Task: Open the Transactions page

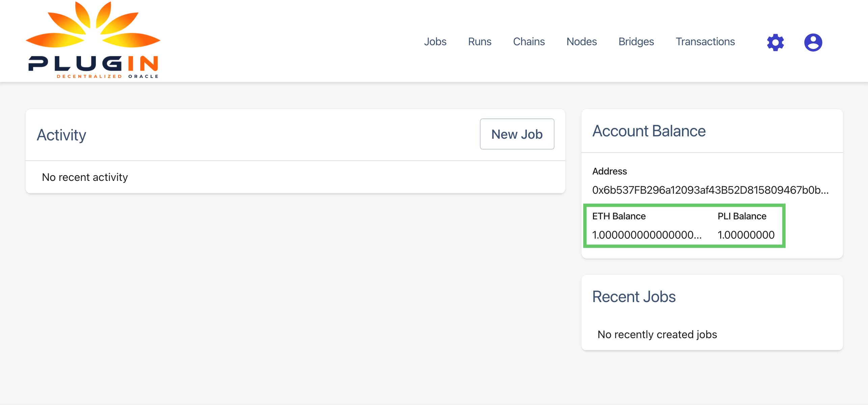Action: (x=705, y=42)
